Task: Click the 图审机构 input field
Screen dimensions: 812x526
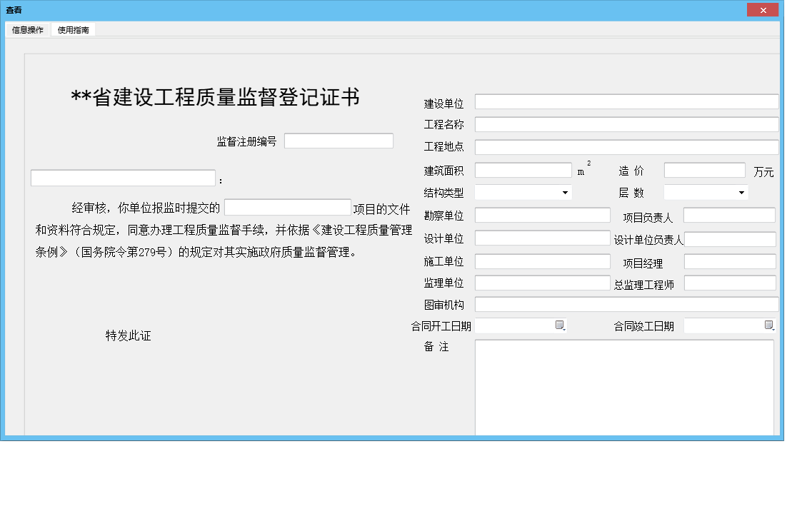Action: [626, 303]
